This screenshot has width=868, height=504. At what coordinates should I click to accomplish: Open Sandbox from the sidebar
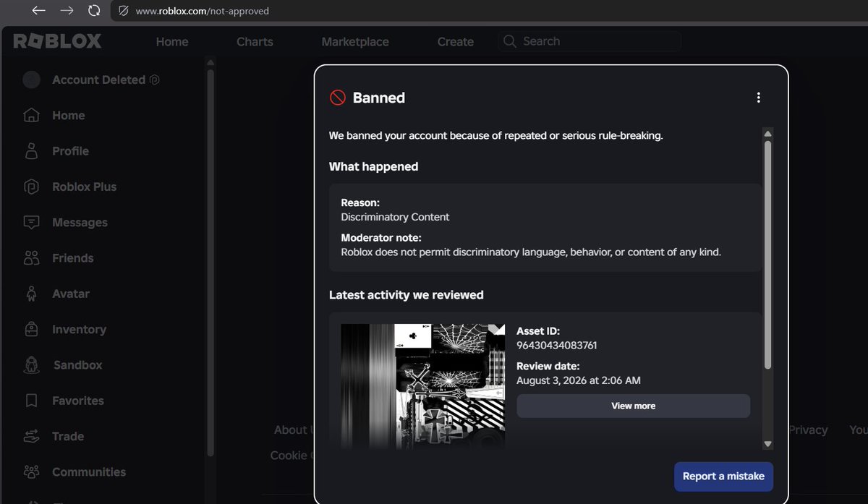pyautogui.click(x=78, y=364)
